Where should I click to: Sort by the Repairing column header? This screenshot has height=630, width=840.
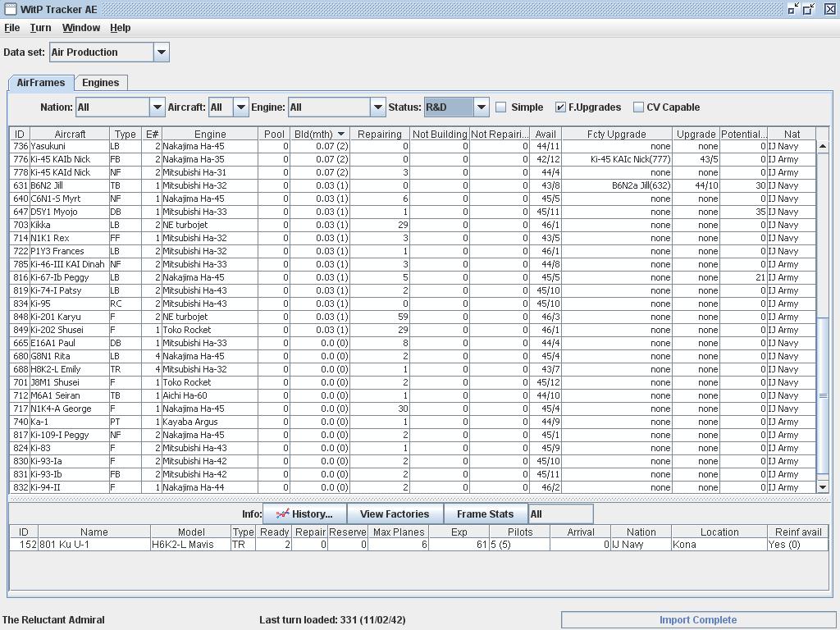click(379, 134)
